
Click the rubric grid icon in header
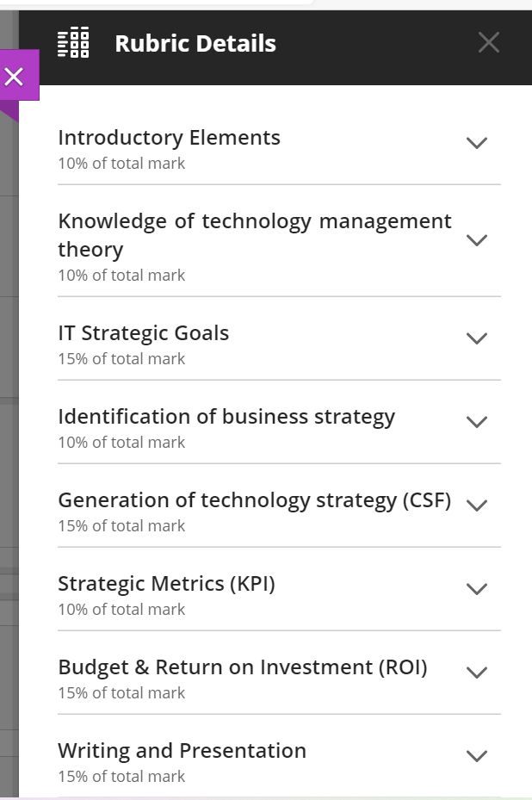pos(73,42)
